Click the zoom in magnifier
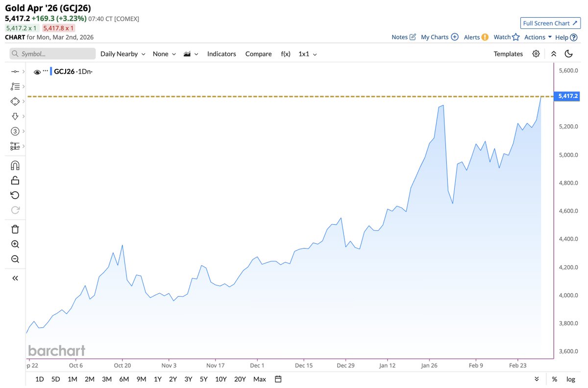The width and height of the screenshot is (588, 388). (x=15, y=244)
